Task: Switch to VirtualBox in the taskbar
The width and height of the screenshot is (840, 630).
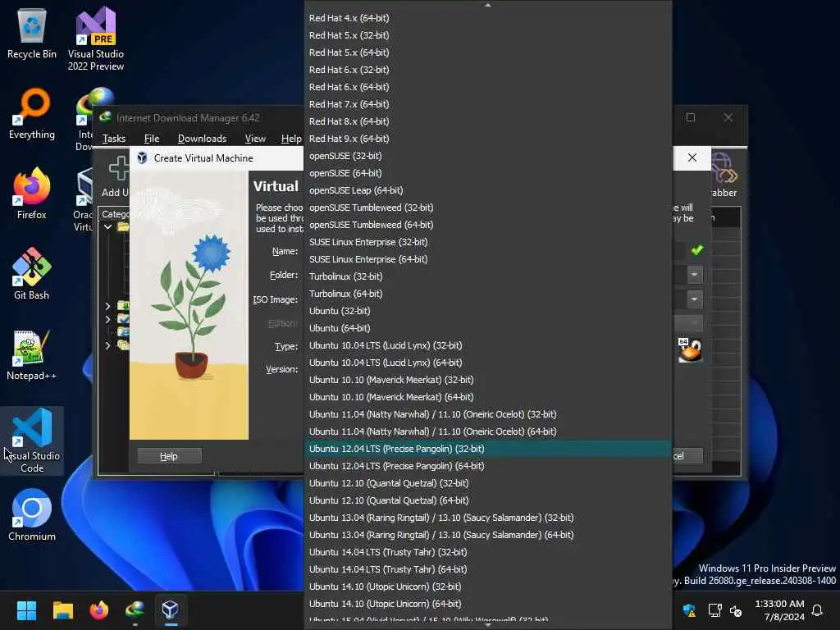Action: 171,609
